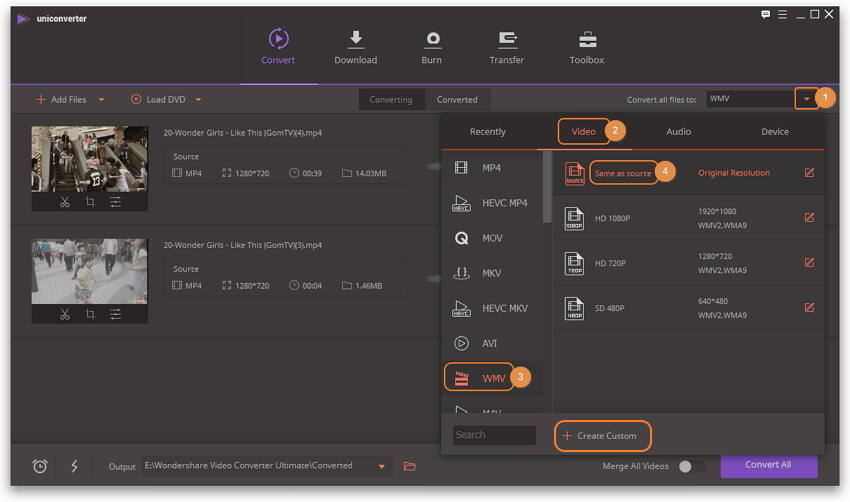Expand the Output path dropdown
The width and height of the screenshot is (850, 502).
(x=382, y=466)
